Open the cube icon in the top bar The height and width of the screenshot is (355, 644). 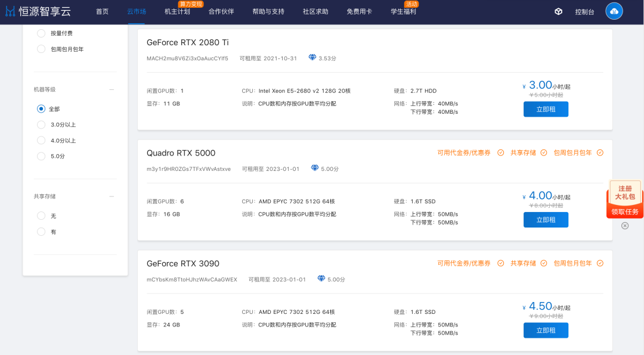558,11
